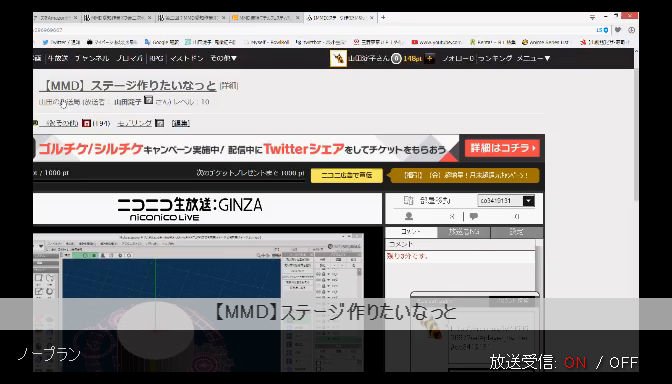This screenshot has height=384, width=672.
Task: Click the 詳細はコチラ campaign button
Action: [502, 148]
